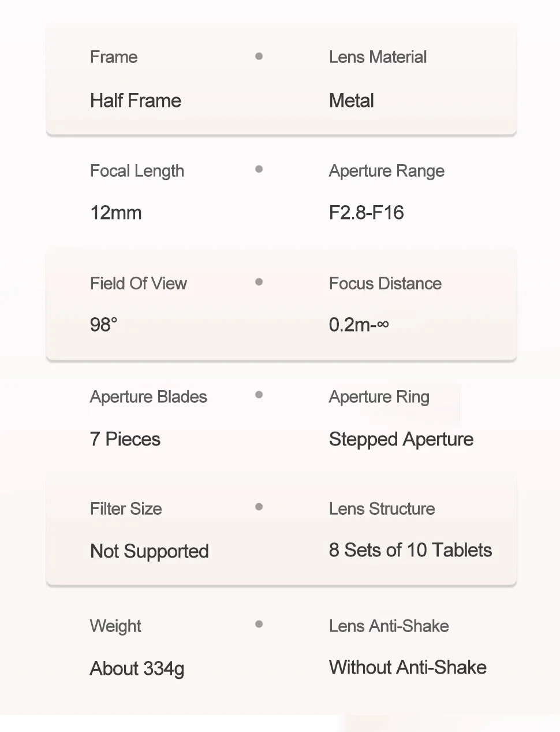Click the 0.2m-∞ focus distance value
Image resolution: width=560 pixels, height=732 pixels.
coord(359,325)
